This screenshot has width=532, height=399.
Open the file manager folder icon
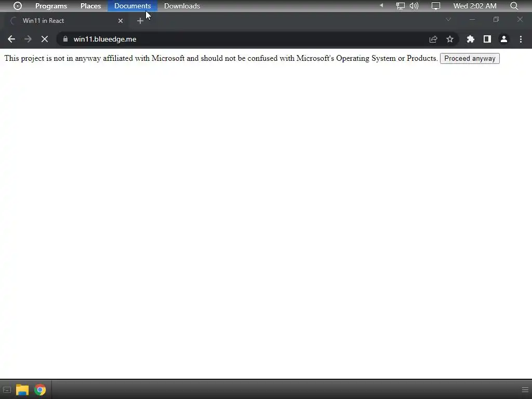[22, 390]
